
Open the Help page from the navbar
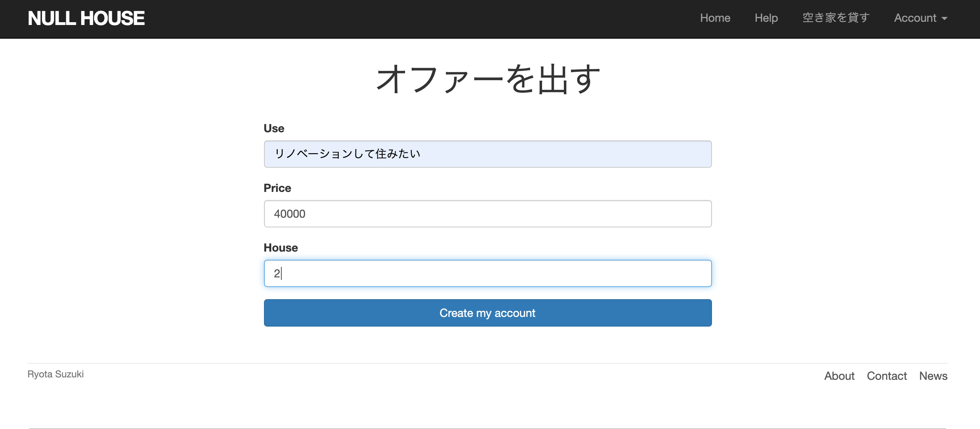tap(766, 18)
